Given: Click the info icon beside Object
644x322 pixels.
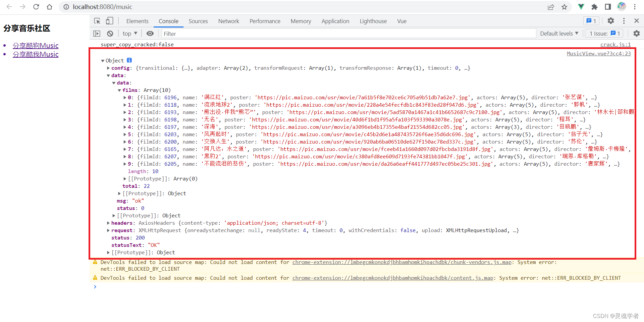Looking at the screenshot, I should pyautogui.click(x=129, y=60).
